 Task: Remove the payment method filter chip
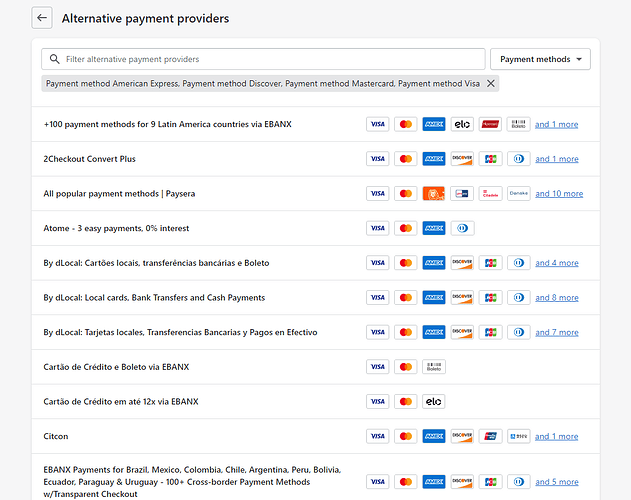coord(490,84)
